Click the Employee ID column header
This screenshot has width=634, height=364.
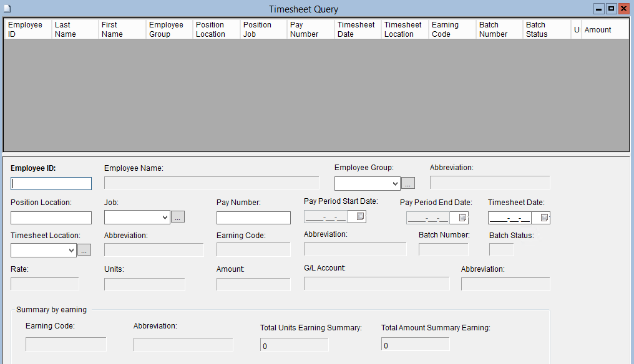(x=27, y=29)
